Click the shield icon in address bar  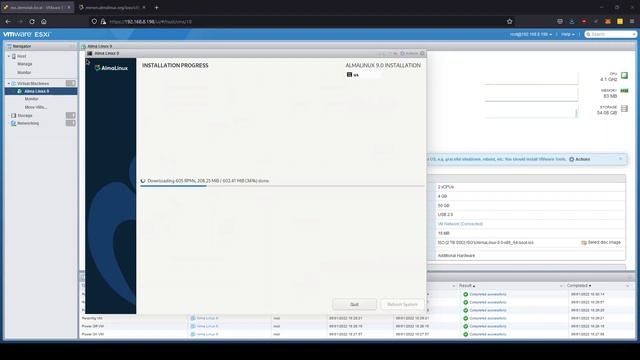94,21
